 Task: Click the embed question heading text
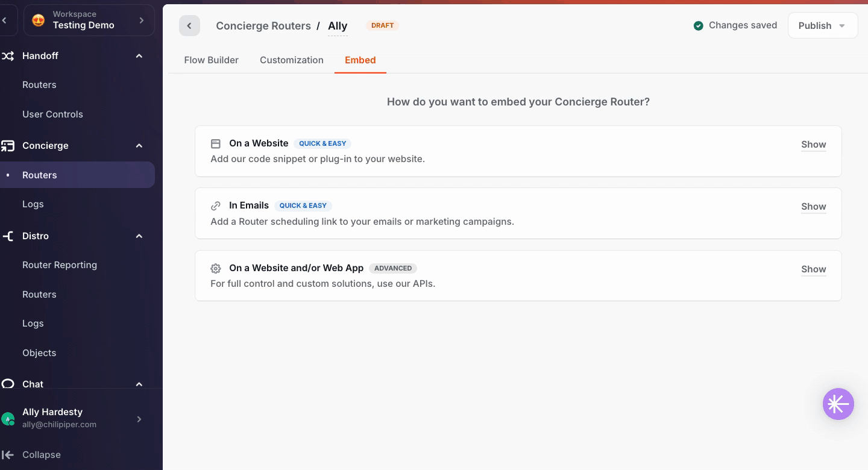tap(518, 102)
